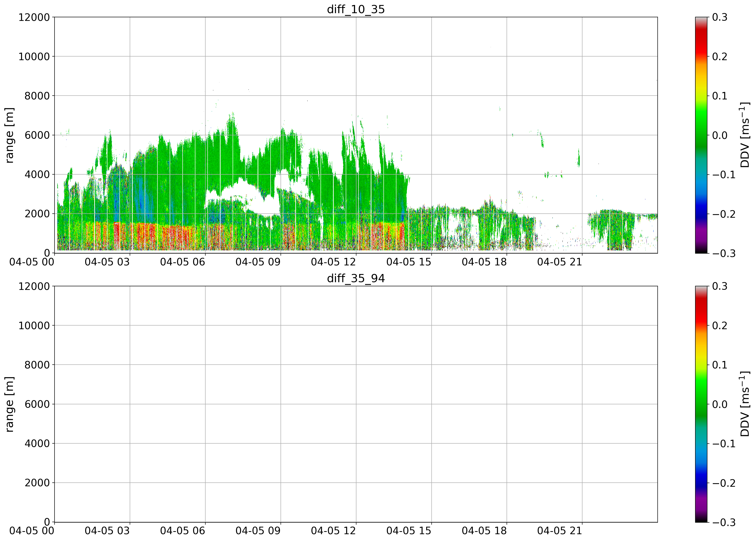This screenshot has width=756, height=541.
Task: Click the 04-05 06 time tick under diff_35_94
Action: (x=182, y=531)
